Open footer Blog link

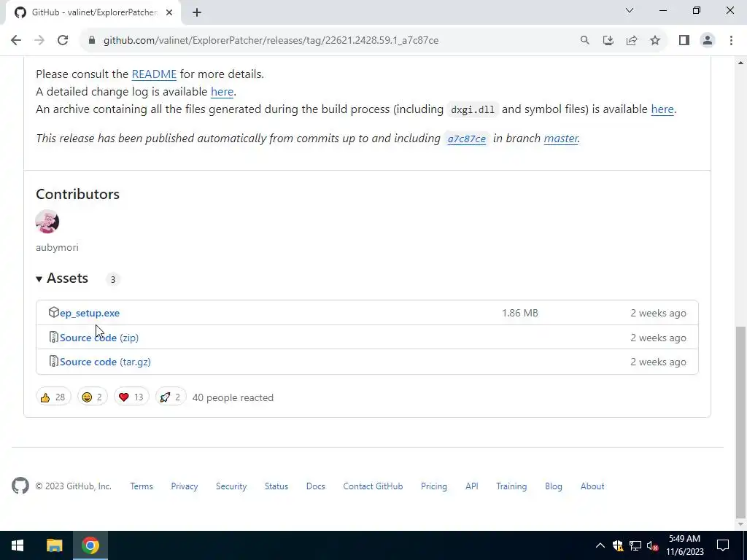tap(554, 486)
